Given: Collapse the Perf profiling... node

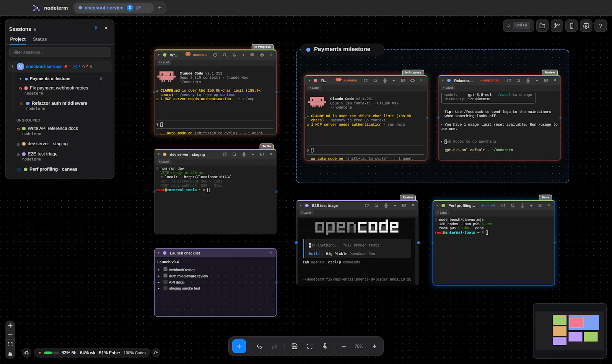Looking at the screenshot, I should tap(437, 206).
